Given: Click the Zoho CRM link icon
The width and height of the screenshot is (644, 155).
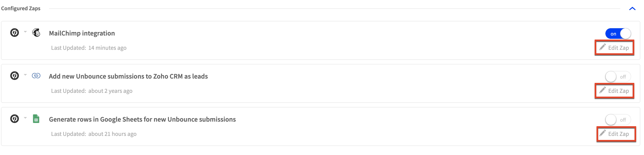Looking at the screenshot, I should [36, 76].
